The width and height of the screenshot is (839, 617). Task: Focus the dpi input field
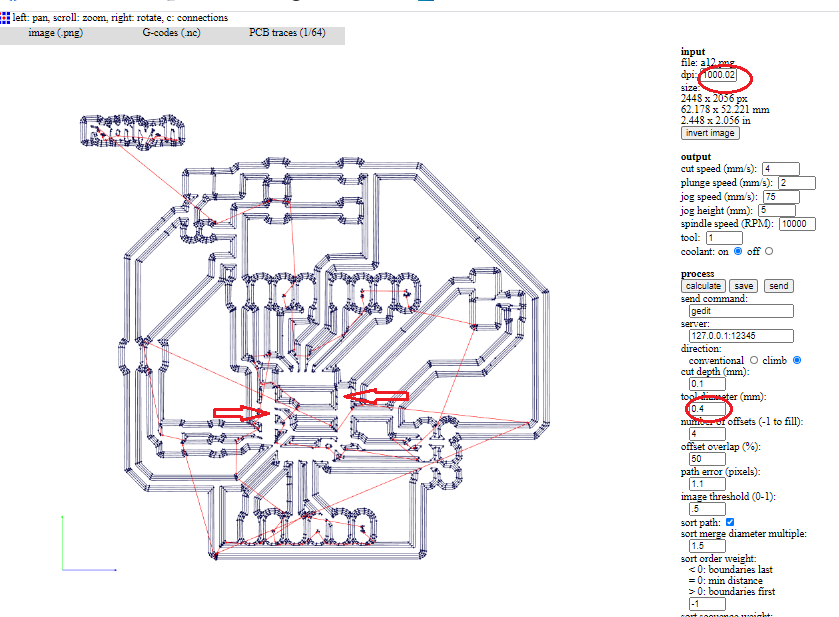(x=719, y=75)
